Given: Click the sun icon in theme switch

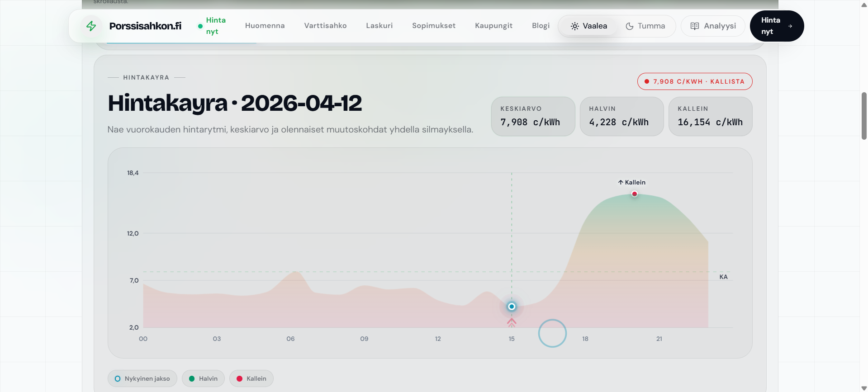Looking at the screenshot, I should tap(575, 26).
